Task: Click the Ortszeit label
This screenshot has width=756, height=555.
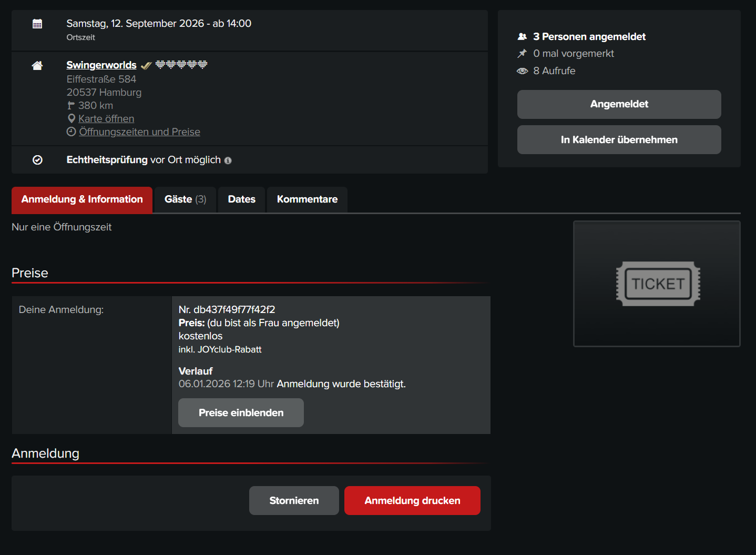Action: click(x=81, y=37)
